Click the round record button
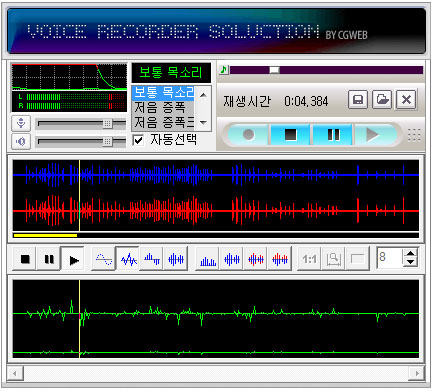The height and width of the screenshot is (391, 434). coord(248,135)
